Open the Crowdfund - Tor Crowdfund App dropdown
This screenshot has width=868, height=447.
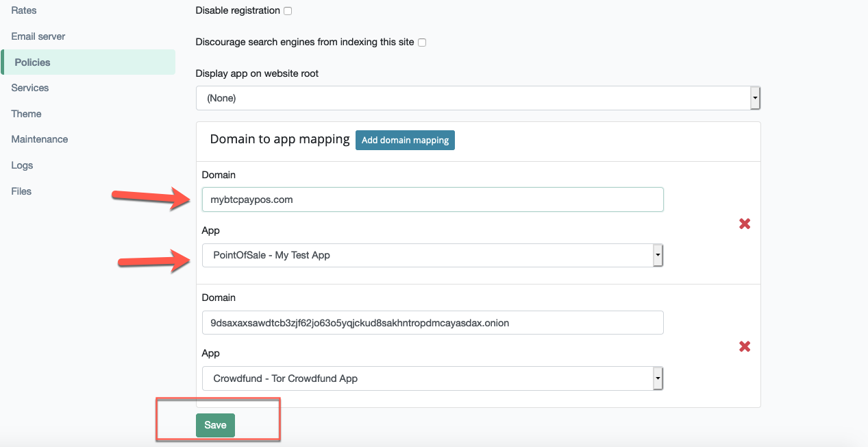coord(432,378)
